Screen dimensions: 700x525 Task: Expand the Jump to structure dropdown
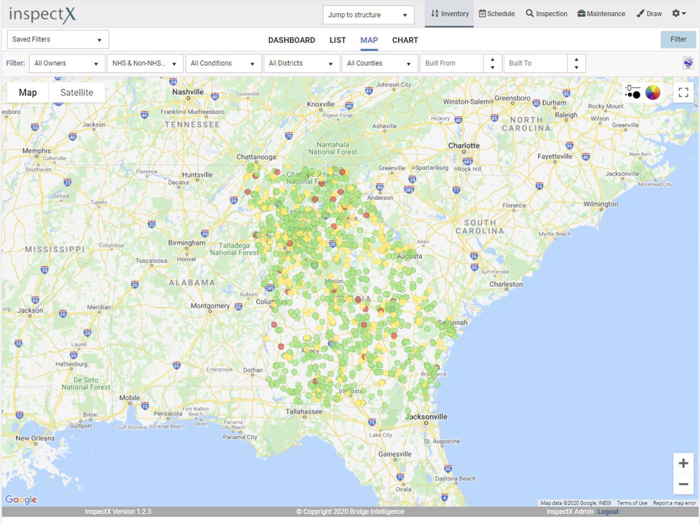pyautogui.click(x=368, y=15)
